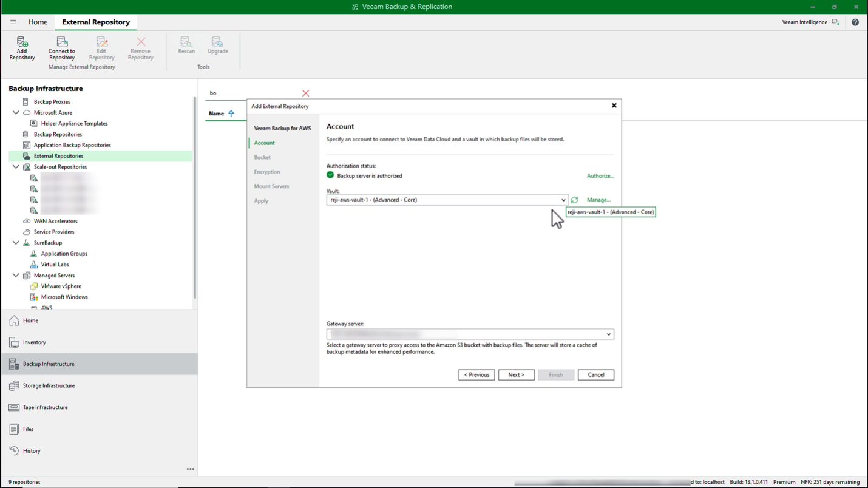Go to the Bucket wizard step
The height and width of the screenshot is (488, 868).
262,157
